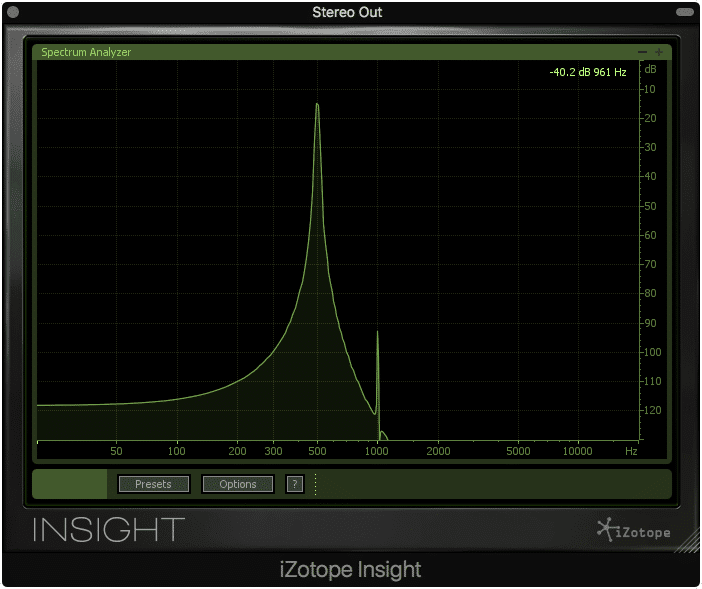
Task: Click the iZotope logo
Action: pyautogui.click(x=634, y=530)
